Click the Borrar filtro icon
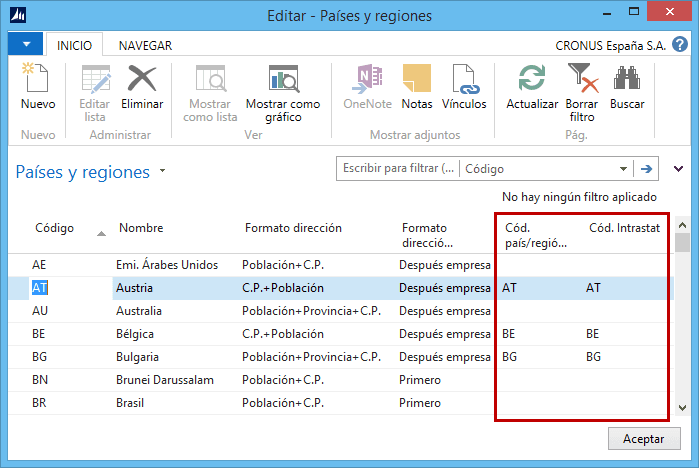Image resolution: width=699 pixels, height=468 pixels. (582, 78)
